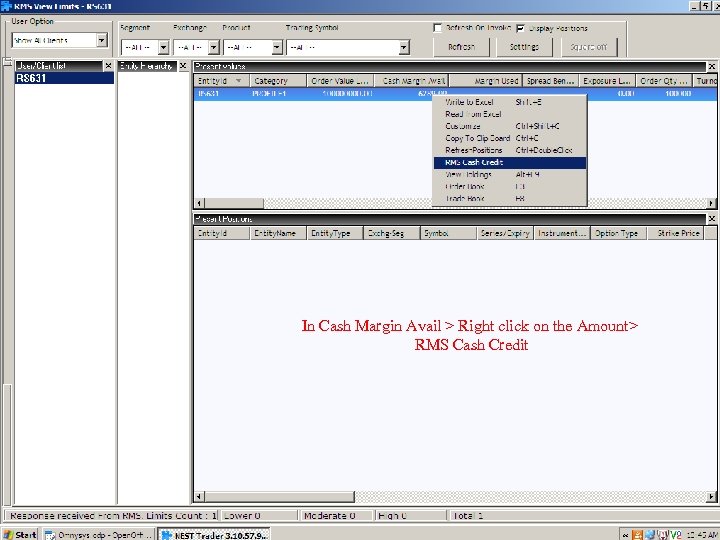Click the pin icon left of User/Client List
The width and height of the screenshot is (720, 540).
tap(7, 62)
